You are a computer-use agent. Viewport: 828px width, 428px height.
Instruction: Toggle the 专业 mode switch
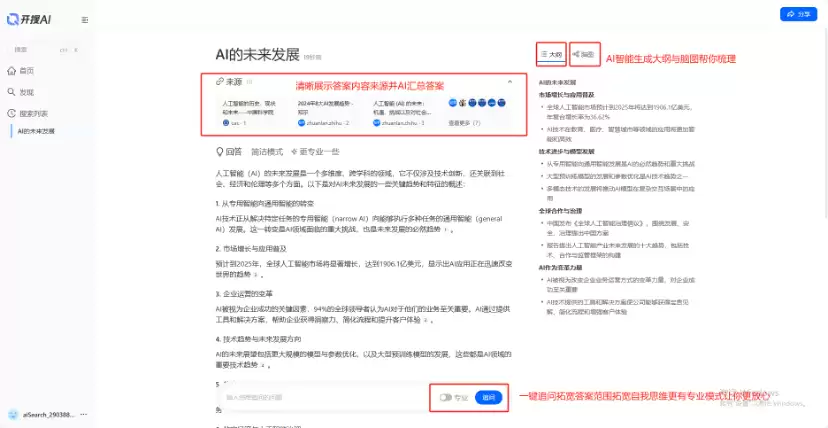(445, 397)
